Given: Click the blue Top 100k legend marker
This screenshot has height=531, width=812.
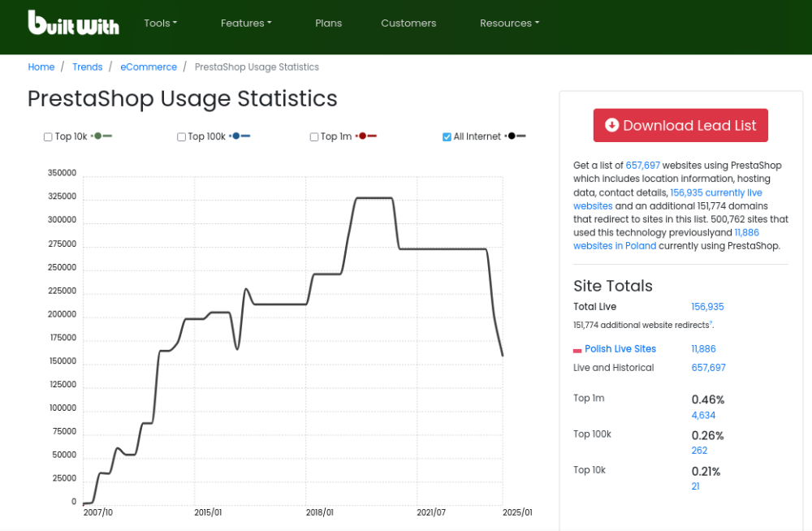Looking at the screenshot, I should point(240,136).
